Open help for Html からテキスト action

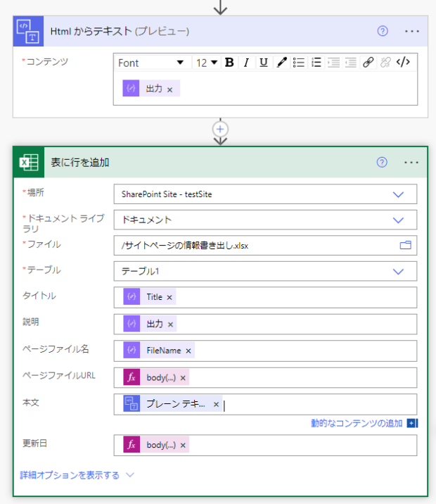pos(383,31)
